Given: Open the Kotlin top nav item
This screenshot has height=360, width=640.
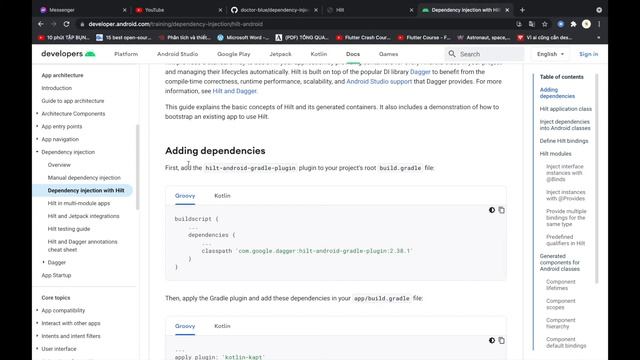Looking at the screenshot, I should tap(319, 54).
